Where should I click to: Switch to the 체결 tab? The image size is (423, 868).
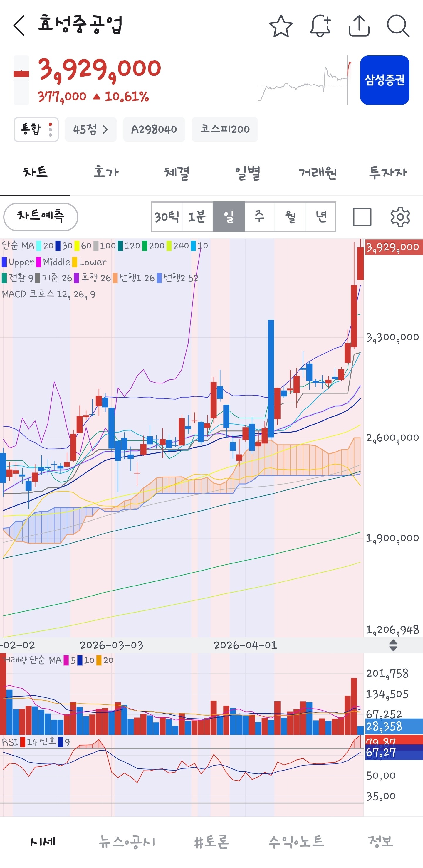177,173
